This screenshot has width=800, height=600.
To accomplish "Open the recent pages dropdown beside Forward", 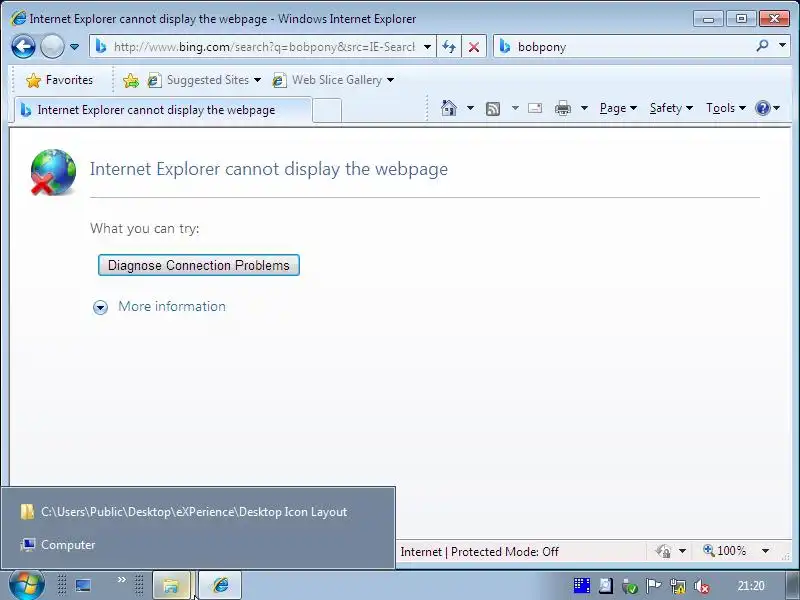I will pos(74,47).
